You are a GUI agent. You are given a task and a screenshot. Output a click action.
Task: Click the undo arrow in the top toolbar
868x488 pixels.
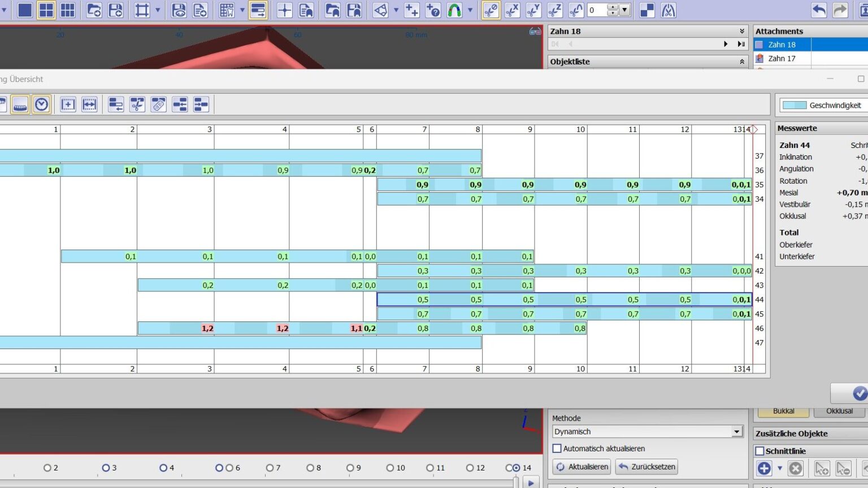[x=819, y=9]
